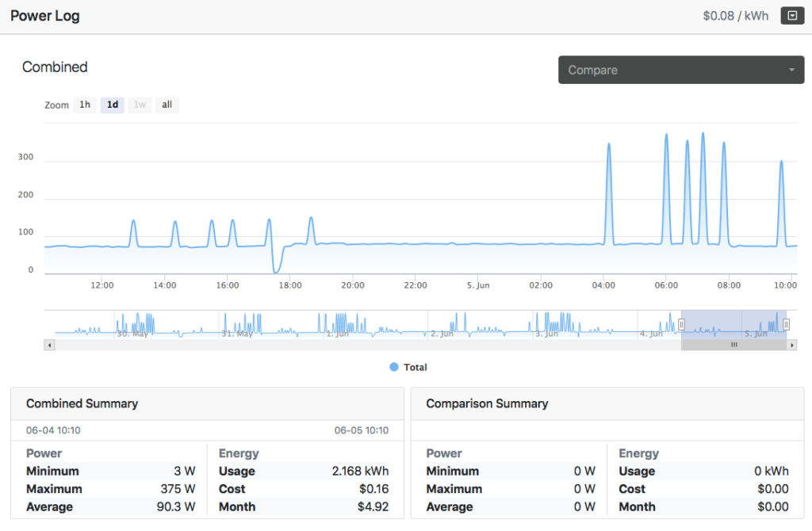Click the $0.08 / kWh rate text
The image size is (812, 531).
tap(735, 16)
